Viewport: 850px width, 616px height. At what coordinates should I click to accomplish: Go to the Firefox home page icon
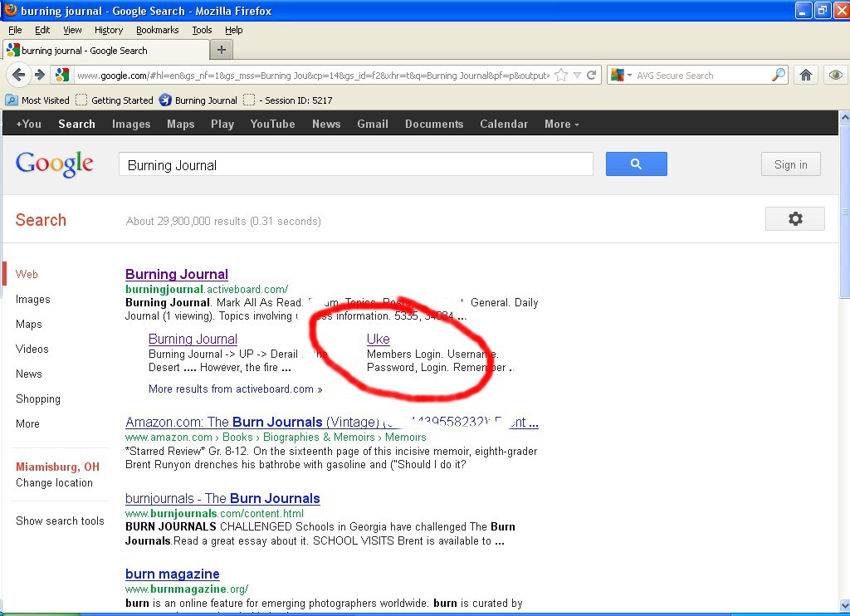coord(805,75)
